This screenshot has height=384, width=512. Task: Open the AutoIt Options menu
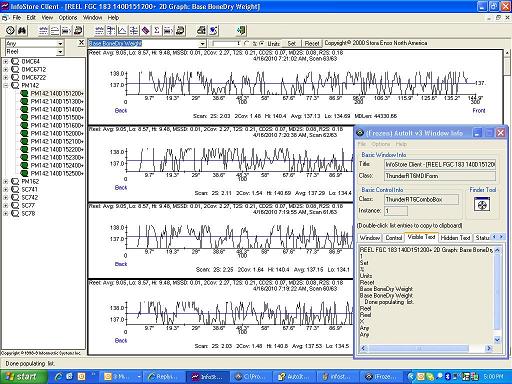coord(381,144)
